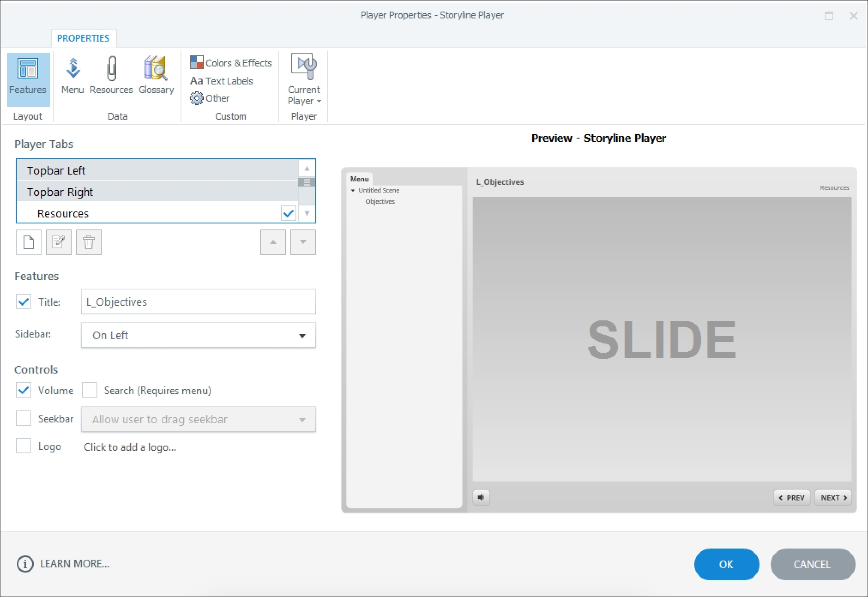
Task: Click the Player Tabs list scrollbar thumb
Action: click(x=307, y=182)
